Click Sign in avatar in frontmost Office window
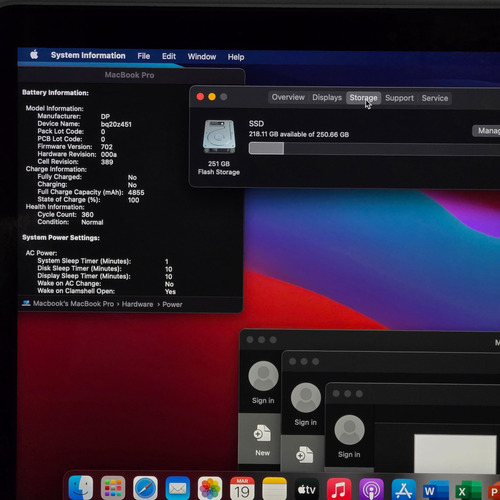The height and width of the screenshot is (500, 500). [349, 430]
